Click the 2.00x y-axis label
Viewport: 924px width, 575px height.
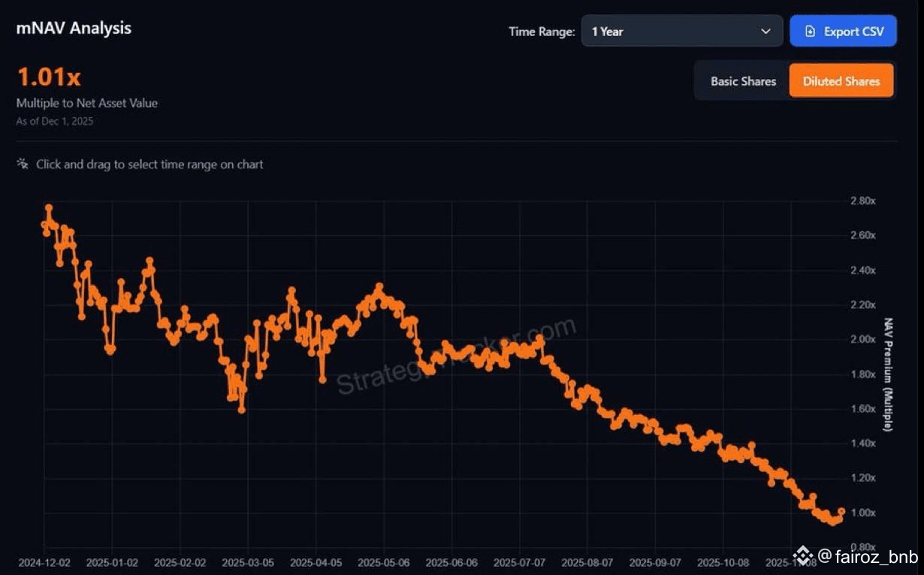pyautogui.click(x=862, y=340)
